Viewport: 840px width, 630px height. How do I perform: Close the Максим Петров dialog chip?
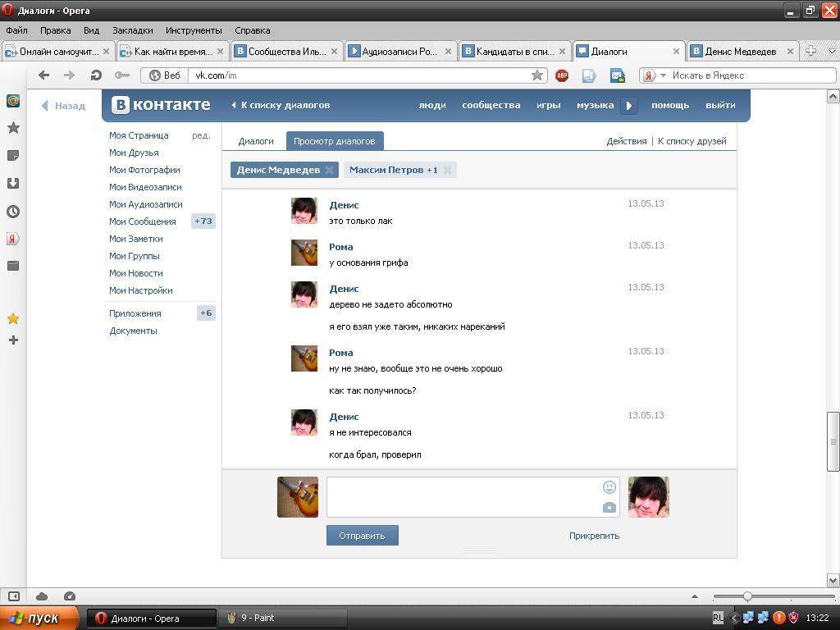[x=447, y=171]
